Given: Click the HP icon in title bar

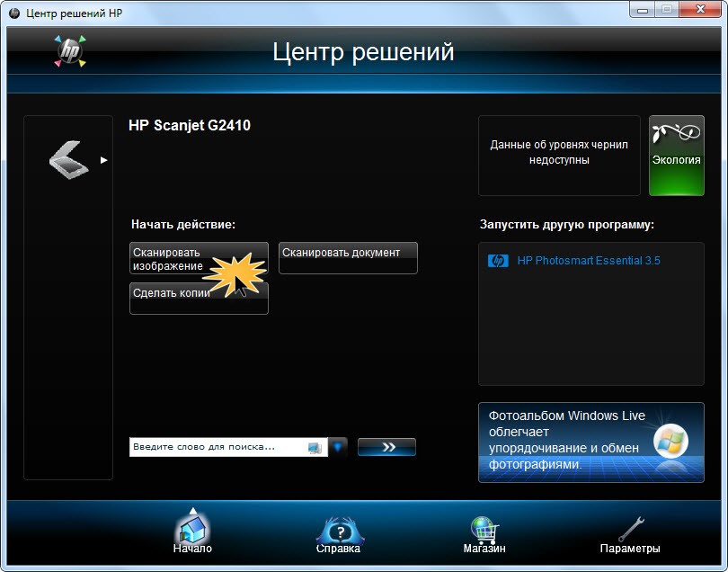Looking at the screenshot, I should click(x=15, y=13).
